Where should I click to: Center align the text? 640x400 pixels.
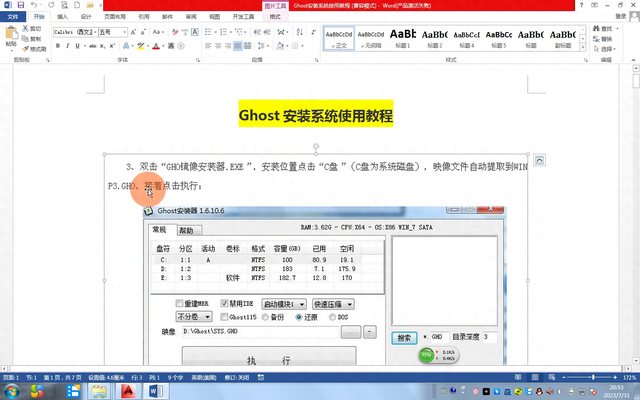click(x=218, y=46)
